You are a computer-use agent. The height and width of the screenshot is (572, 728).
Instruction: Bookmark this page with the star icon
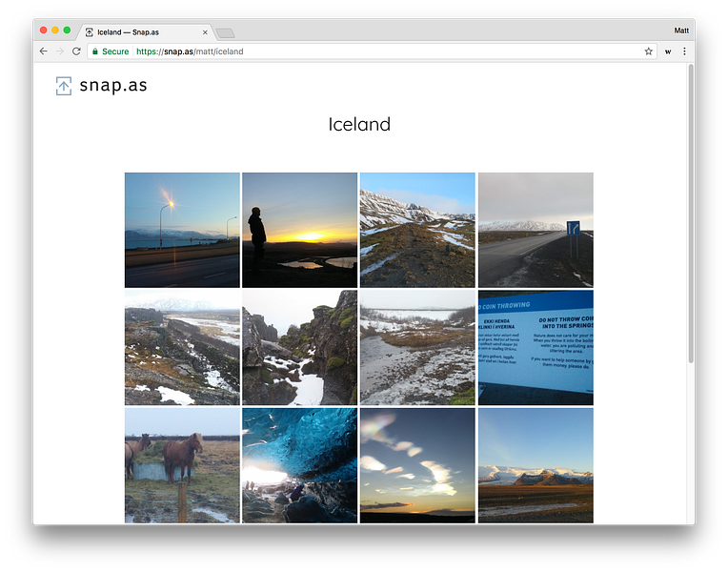649,51
